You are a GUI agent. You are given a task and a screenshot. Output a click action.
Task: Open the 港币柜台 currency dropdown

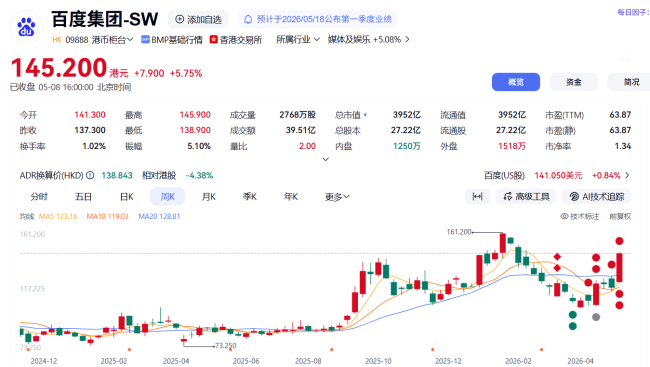click(112, 39)
